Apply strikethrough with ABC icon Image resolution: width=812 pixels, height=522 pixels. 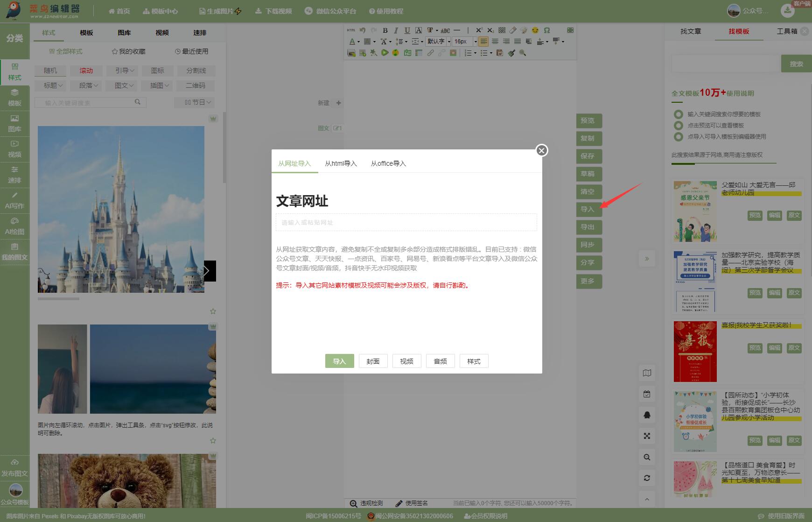tap(445, 30)
